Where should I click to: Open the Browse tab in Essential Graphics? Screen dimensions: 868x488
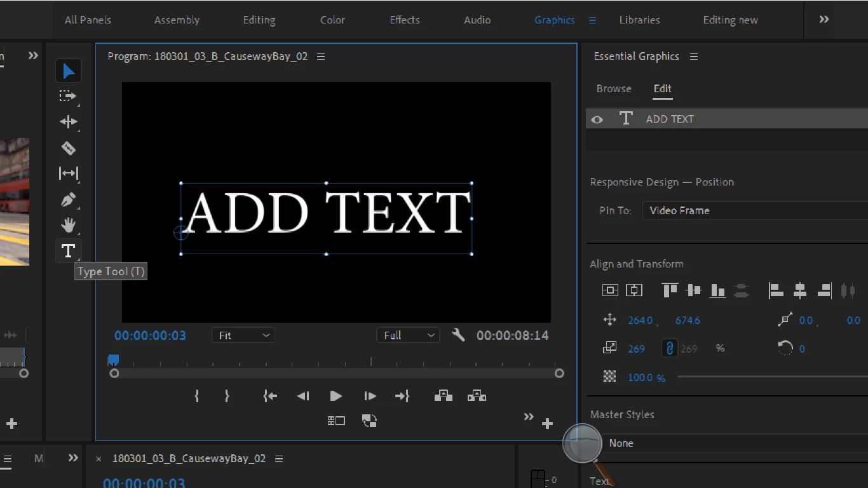[x=614, y=88]
